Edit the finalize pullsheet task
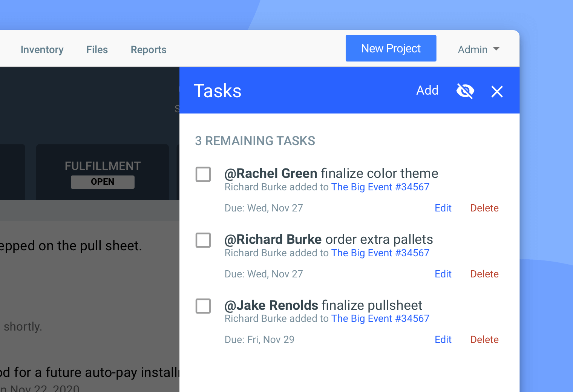Viewport: 573px width, 392px height. click(443, 340)
